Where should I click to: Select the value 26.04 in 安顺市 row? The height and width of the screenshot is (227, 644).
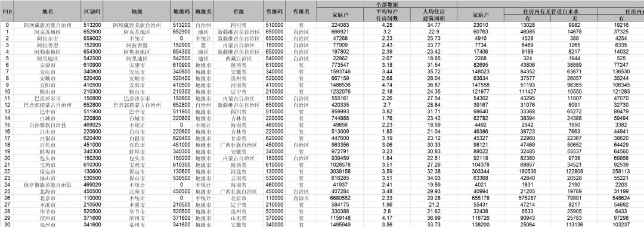point(434,78)
